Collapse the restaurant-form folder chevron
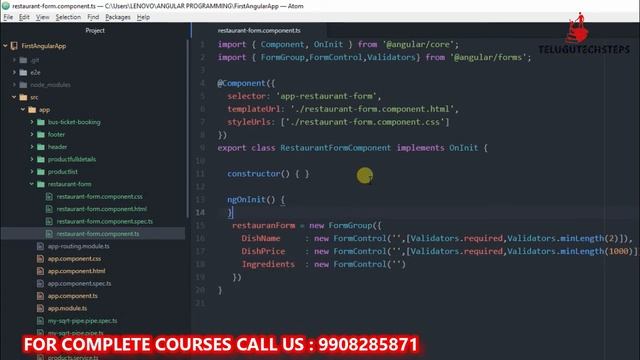The width and height of the screenshot is (640, 360). (x=32, y=184)
